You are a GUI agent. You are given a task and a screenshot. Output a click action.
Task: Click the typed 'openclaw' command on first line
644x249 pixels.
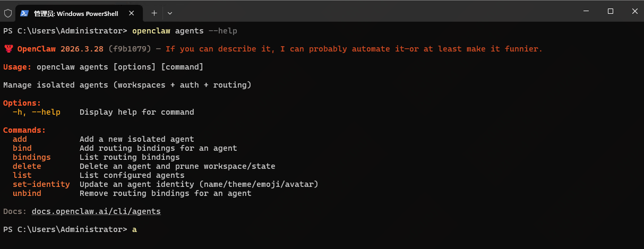coord(151,31)
